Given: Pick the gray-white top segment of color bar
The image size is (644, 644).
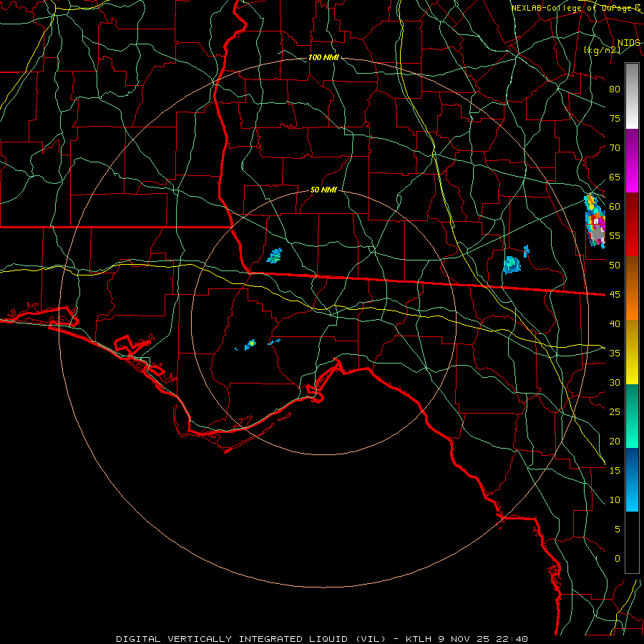Looking at the screenshot, I should (x=632, y=96).
